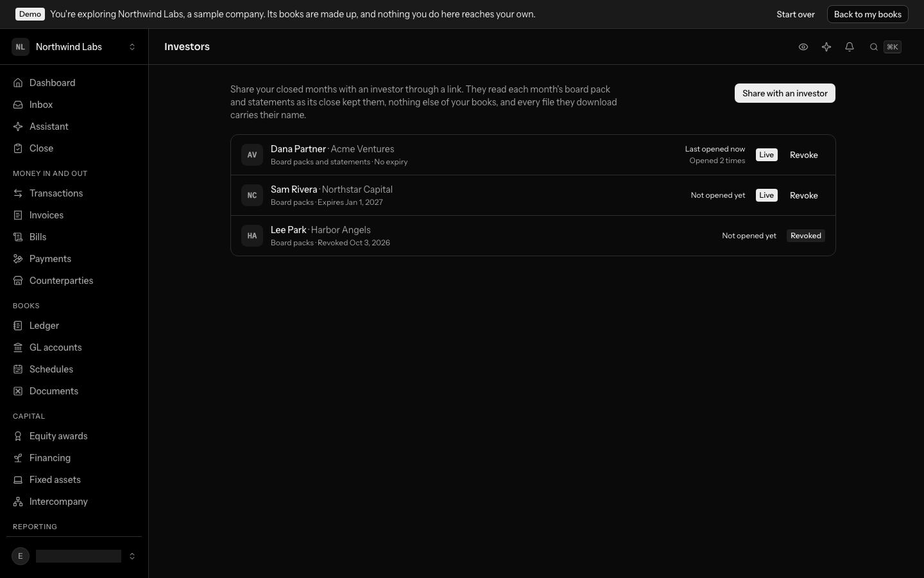Click Back to my books button
This screenshot has height=578, width=924.
(x=868, y=14)
